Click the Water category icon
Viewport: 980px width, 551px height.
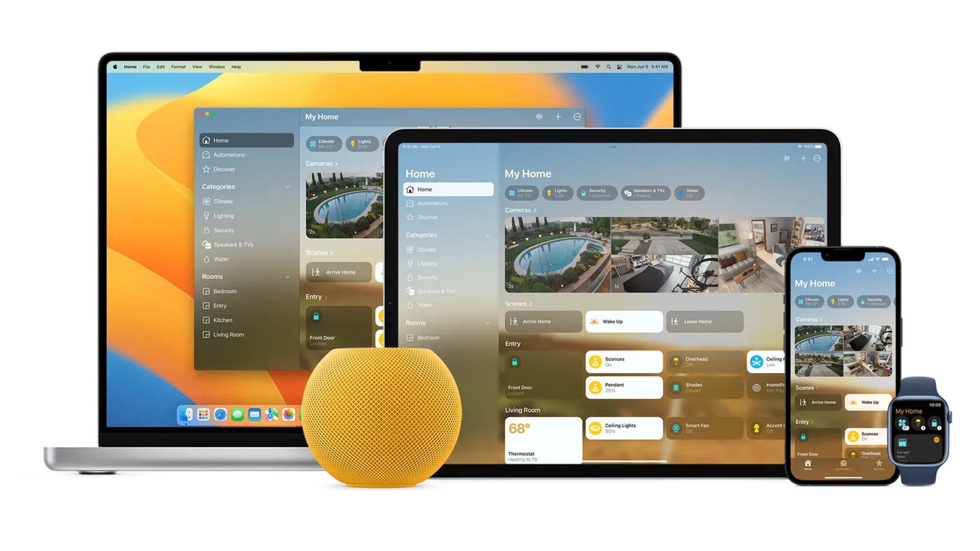tap(207, 259)
